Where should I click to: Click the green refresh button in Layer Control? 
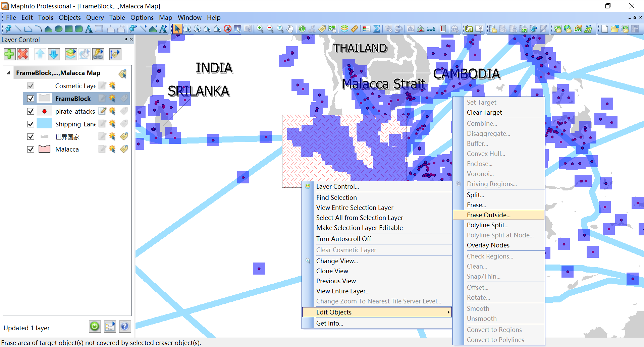pyautogui.click(x=95, y=326)
